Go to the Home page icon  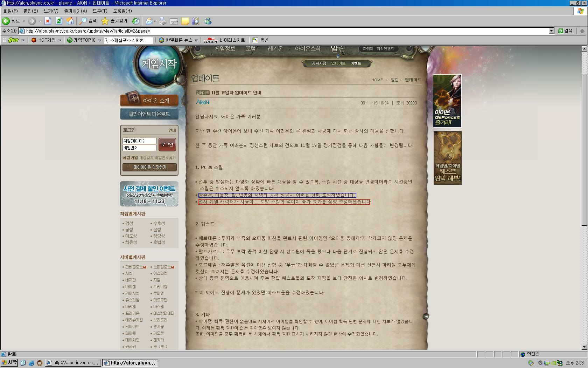pyautogui.click(x=70, y=21)
